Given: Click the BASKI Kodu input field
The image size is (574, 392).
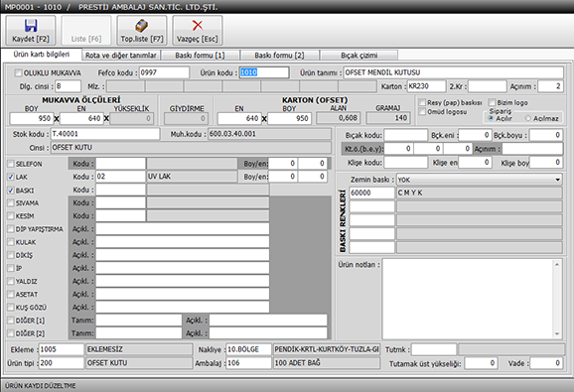Looking at the screenshot, I should pyautogui.click(x=120, y=190).
